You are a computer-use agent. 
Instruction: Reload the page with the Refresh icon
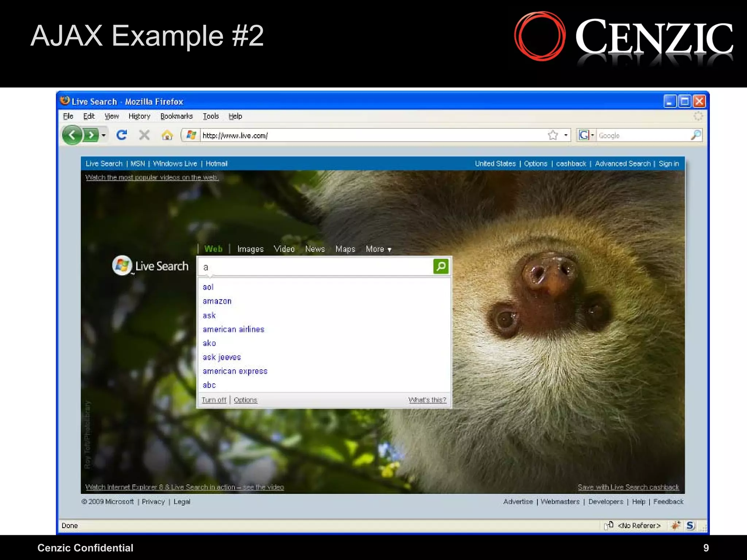click(x=121, y=135)
